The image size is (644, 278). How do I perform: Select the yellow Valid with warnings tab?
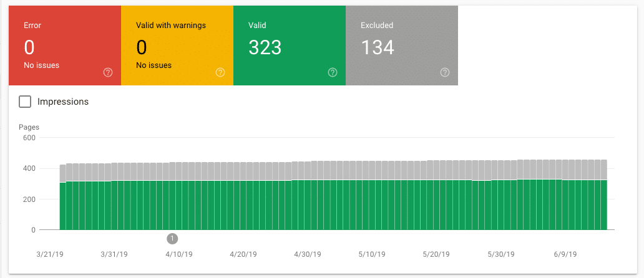tap(177, 46)
